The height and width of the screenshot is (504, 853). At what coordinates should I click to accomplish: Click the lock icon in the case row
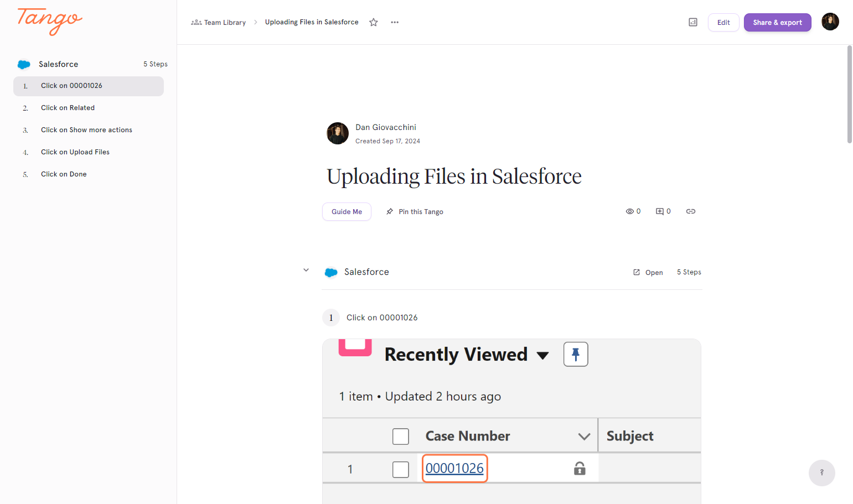[x=580, y=469]
